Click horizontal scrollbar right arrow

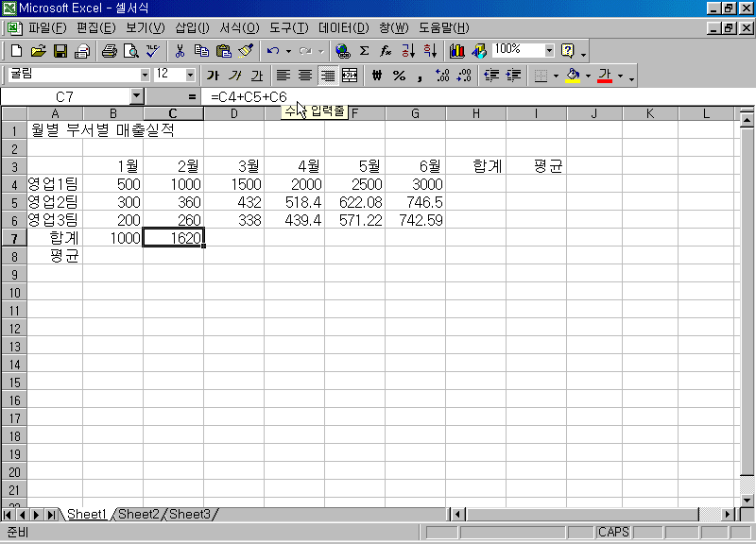click(x=727, y=515)
